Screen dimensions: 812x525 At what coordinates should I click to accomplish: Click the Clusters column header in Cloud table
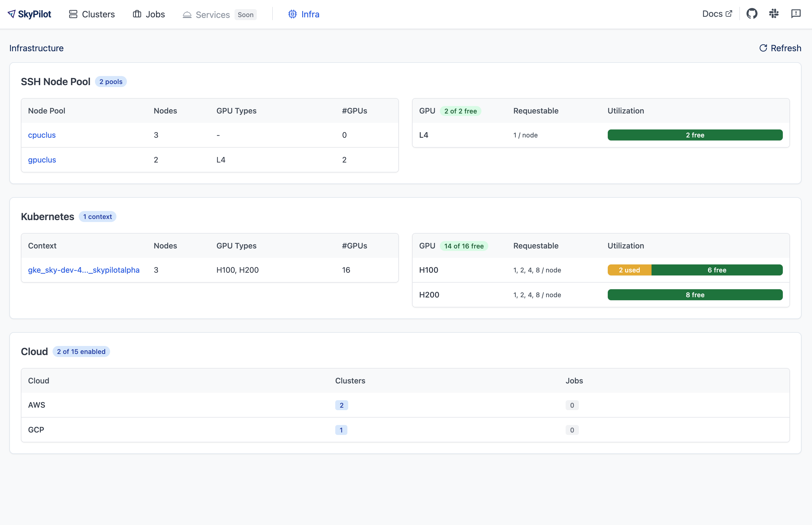[x=350, y=381]
